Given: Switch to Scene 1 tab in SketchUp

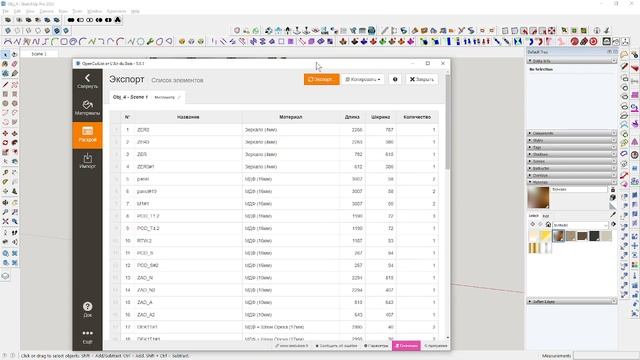Looking at the screenshot, I should click(x=39, y=54).
